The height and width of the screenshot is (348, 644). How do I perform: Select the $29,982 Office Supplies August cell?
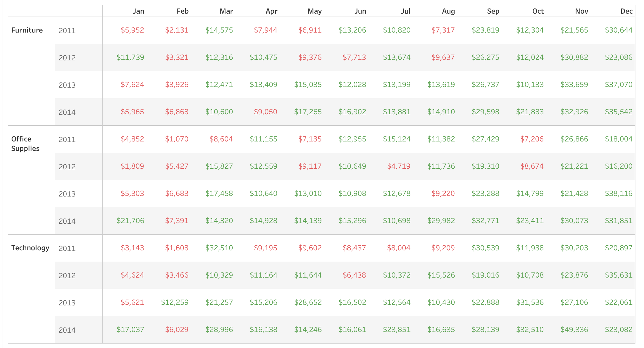click(441, 221)
